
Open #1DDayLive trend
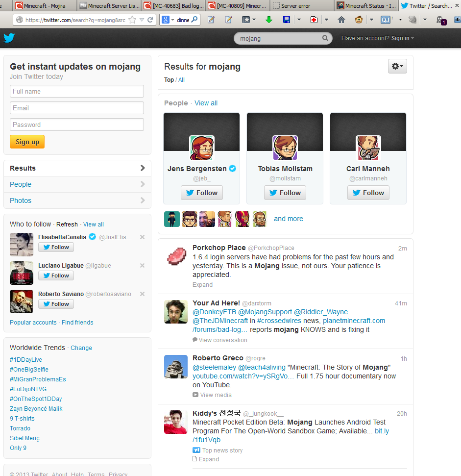point(26,360)
